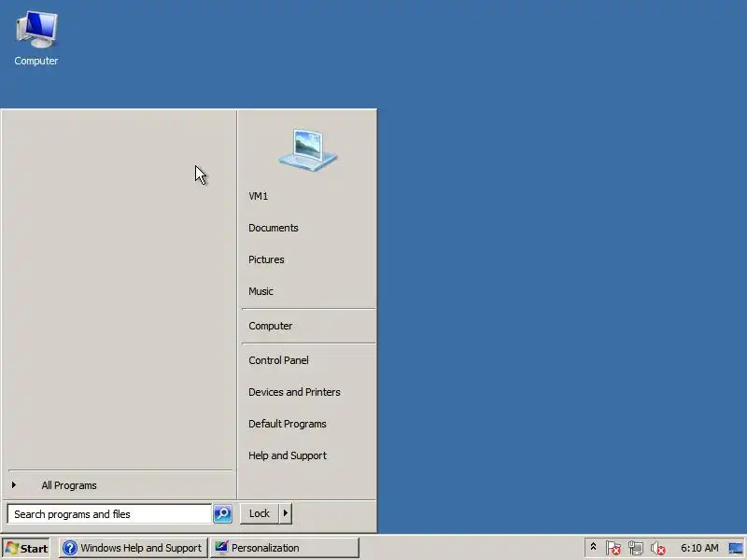Switch to Windows Help and Support taskbar window

point(134,548)
